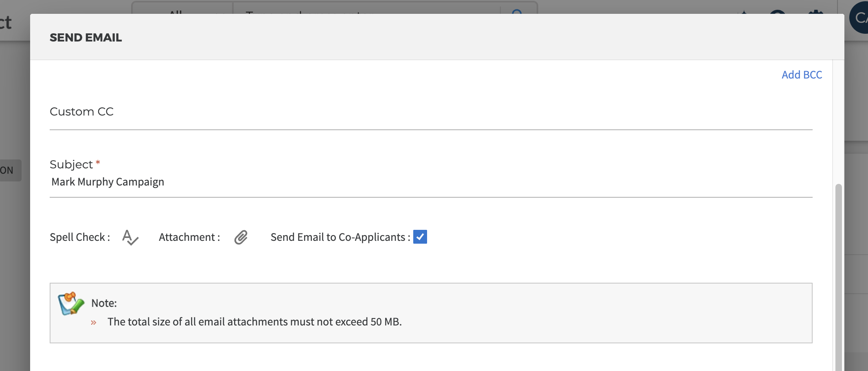
Task: Uncheck Send Email to Co-Applicants checkbox
Action: pyautogui.click(x=420, y=237)
